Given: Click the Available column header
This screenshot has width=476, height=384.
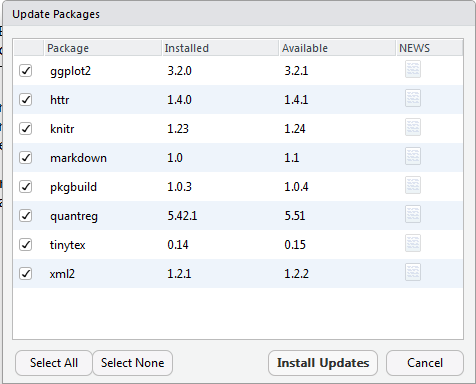Looking at the screenshot, I should 338,48.
